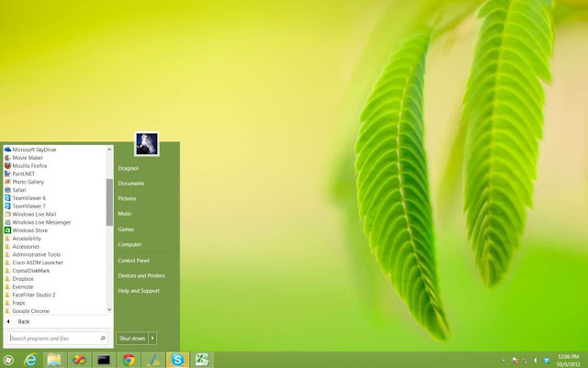The width and height of the screenshot is (588, 368).
Task: Open File Explorer taskbar icon
Action: (54, 360)
